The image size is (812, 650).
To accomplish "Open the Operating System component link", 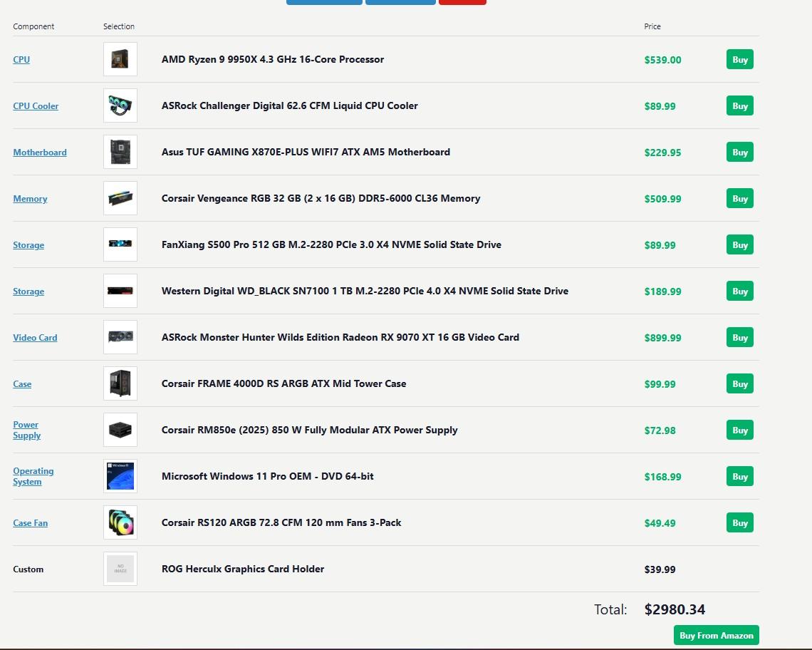I will pos(33,476).
